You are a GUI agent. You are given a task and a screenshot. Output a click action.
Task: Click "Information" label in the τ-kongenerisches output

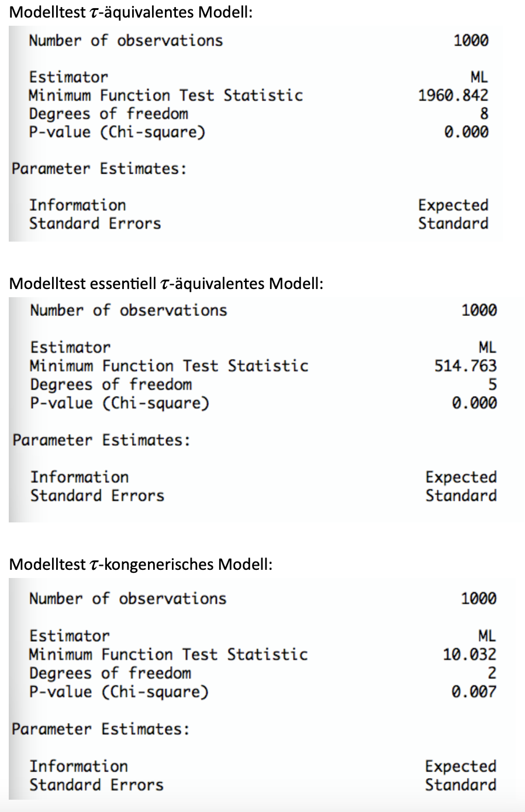[x=78, y=766]
